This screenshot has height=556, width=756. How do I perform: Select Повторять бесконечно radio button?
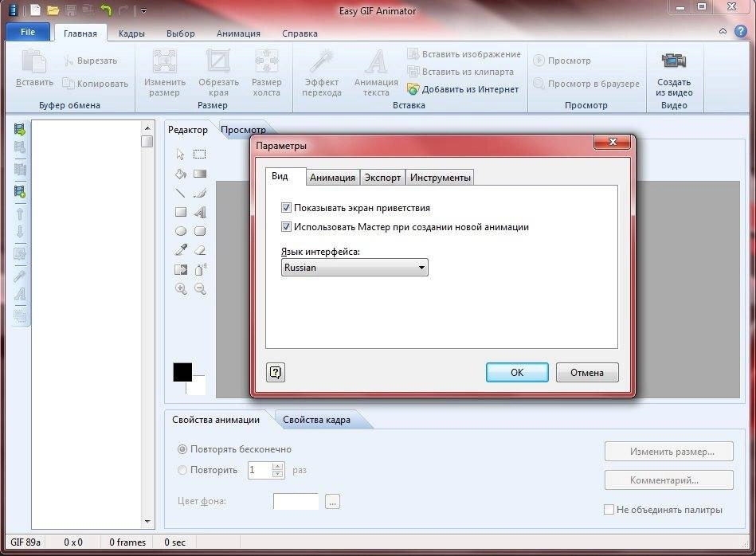coord(182,449)
